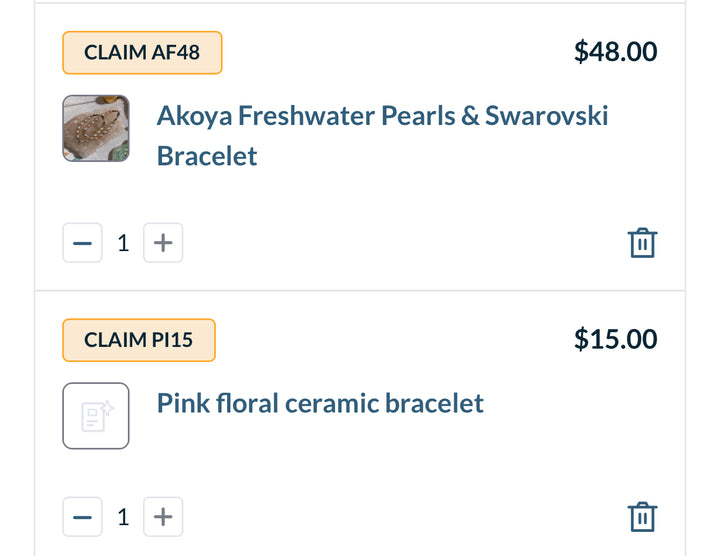Click the word Bracelet under Akoya title
Viewport: 720px width, 556px height.
click(x=207, y=157)
